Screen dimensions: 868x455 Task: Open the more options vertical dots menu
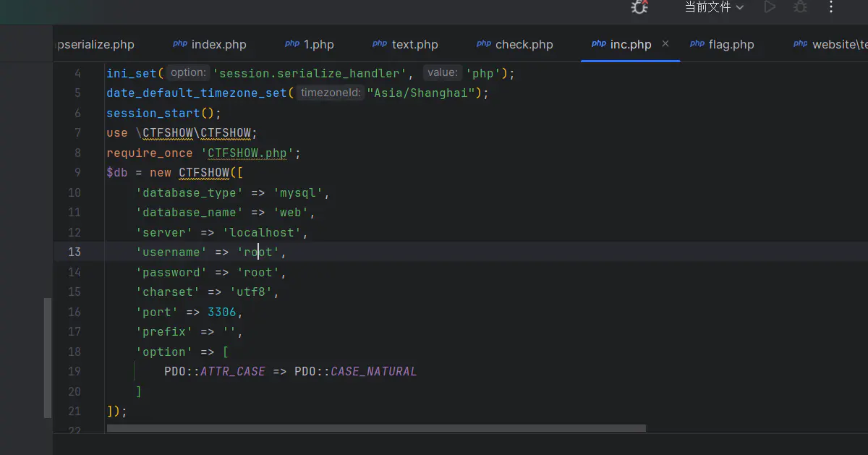tap(830, 7)
